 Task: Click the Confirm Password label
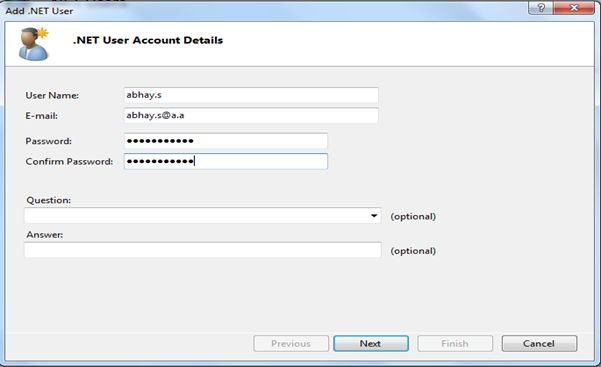pyautogui.click(x=69, y=161)
